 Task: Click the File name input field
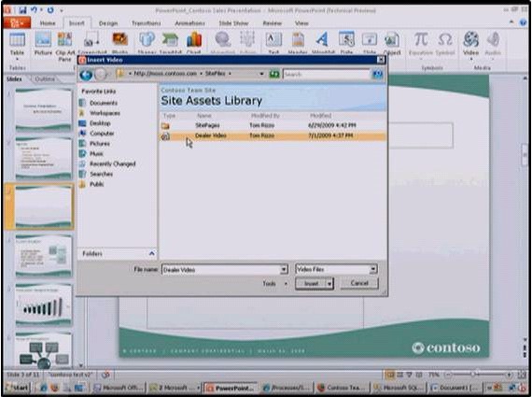pyautogui.click(x=221, y=270)
